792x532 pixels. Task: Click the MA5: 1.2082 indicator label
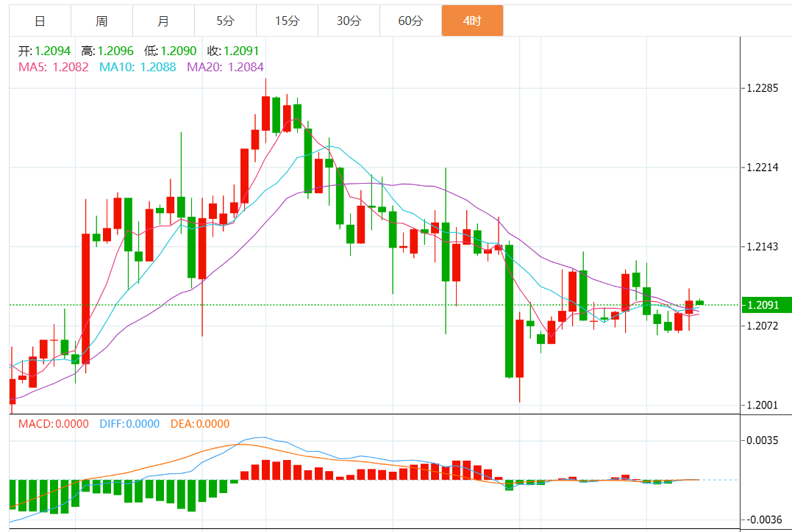pyautogui.click(x=54, y=67)
